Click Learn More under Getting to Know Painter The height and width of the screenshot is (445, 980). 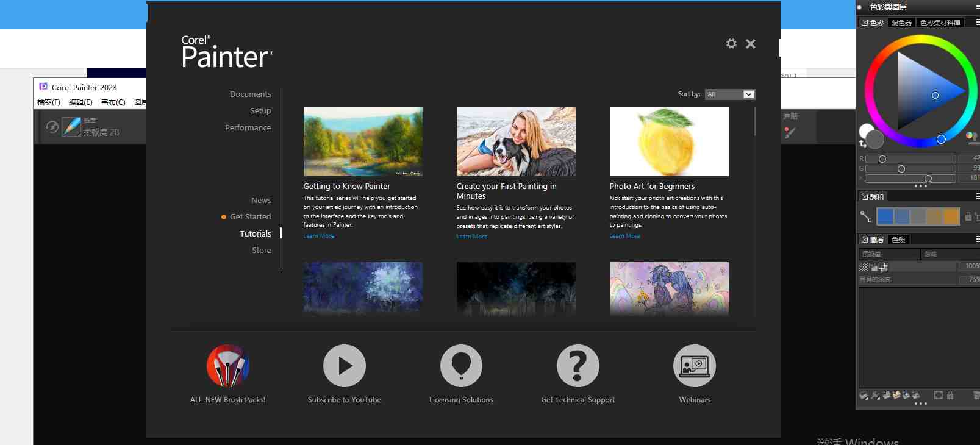(x=319, y=236)
